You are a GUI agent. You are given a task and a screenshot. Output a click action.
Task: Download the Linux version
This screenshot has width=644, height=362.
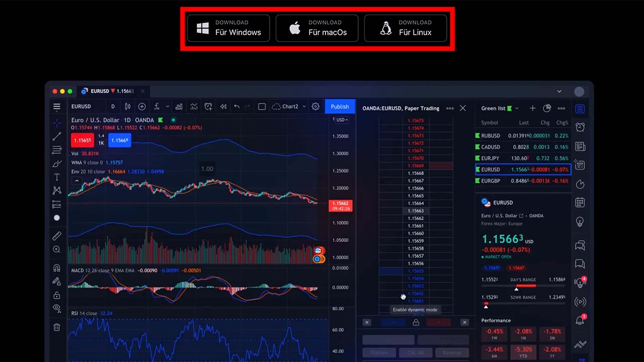[x=406, y=28]
